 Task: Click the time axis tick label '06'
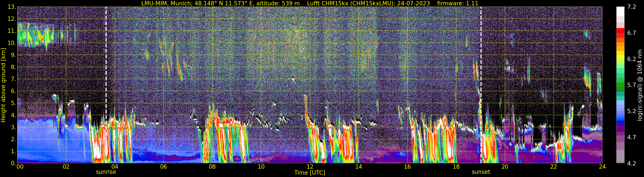163,167
